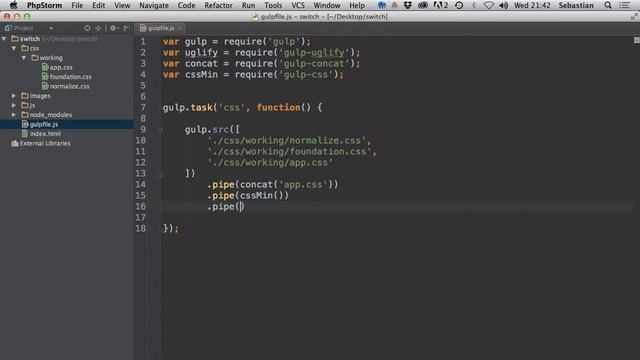Click the Wed 21:42 clock

coord(532,5)
